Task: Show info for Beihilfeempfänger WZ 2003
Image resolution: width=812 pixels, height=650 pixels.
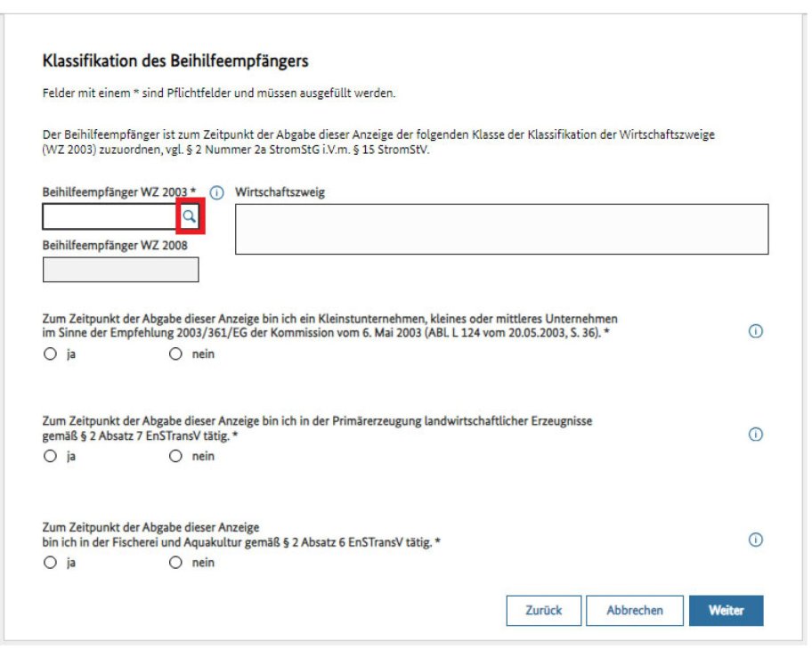Action: point(216,192)
